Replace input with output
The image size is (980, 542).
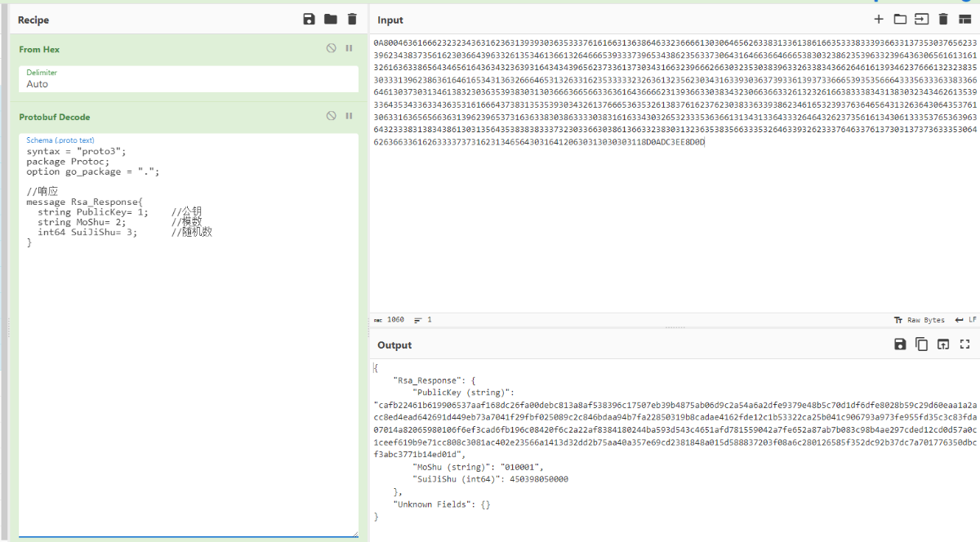pos(943,344)
